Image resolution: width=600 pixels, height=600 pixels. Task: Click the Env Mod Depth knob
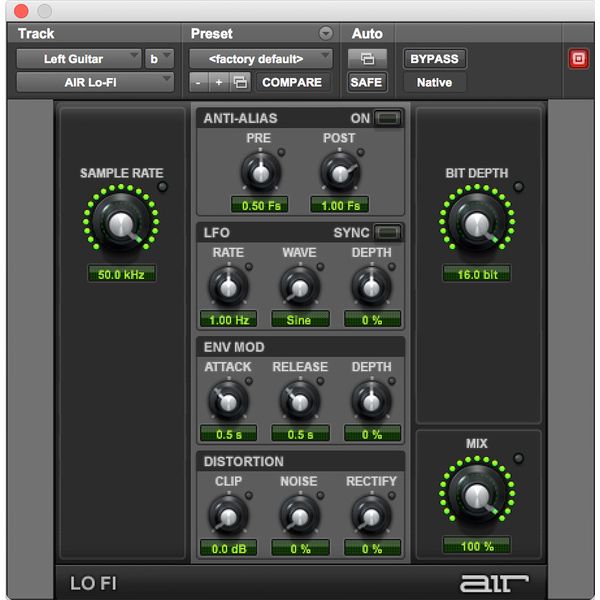tap(371, 401)
